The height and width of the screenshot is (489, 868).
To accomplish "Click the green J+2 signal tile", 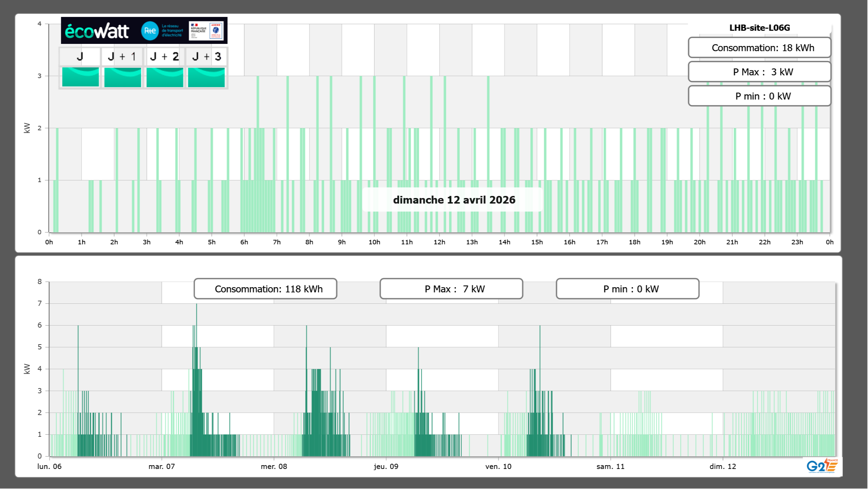I will [165, 77].
